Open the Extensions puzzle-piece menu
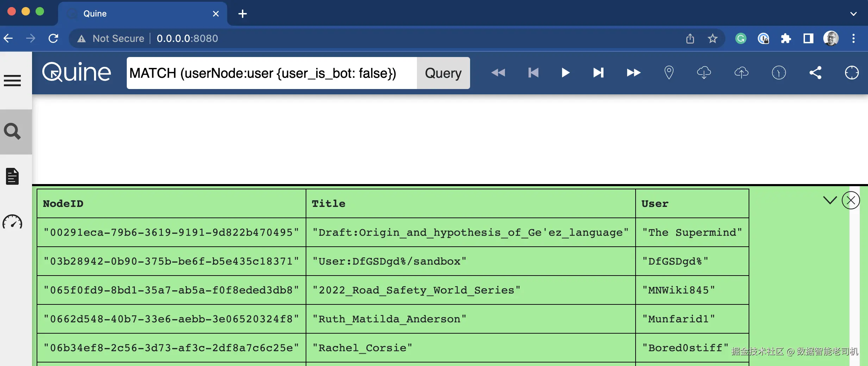 click(786, 38)
